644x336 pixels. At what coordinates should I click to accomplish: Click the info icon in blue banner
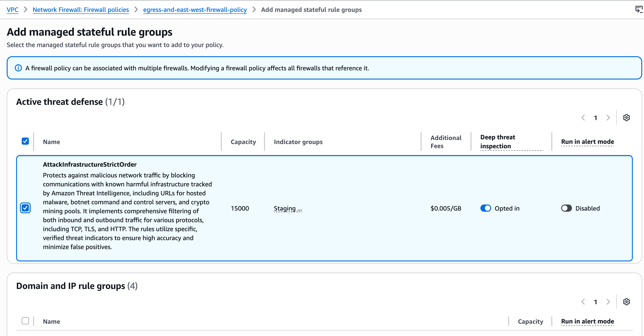[x=18, y=68]
